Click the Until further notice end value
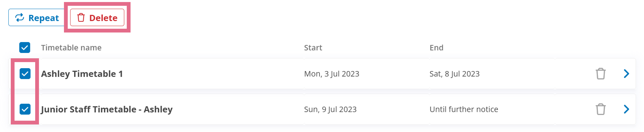 (464, 109)
